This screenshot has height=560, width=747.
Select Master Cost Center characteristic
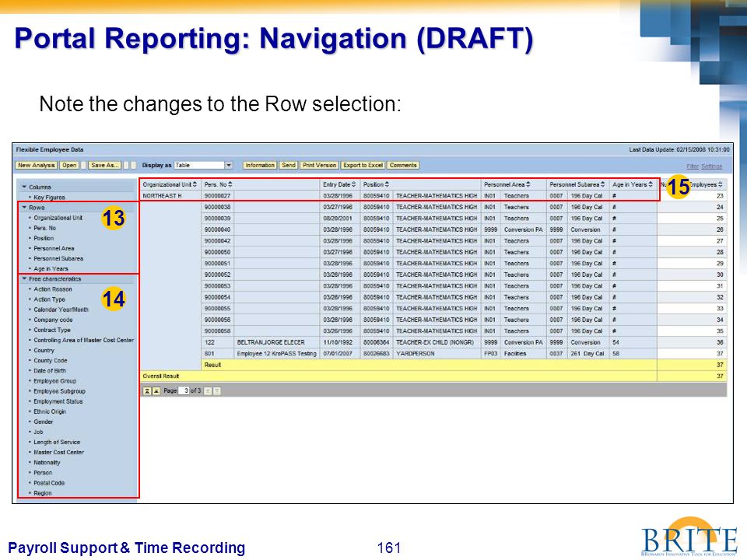click(58, 453)
